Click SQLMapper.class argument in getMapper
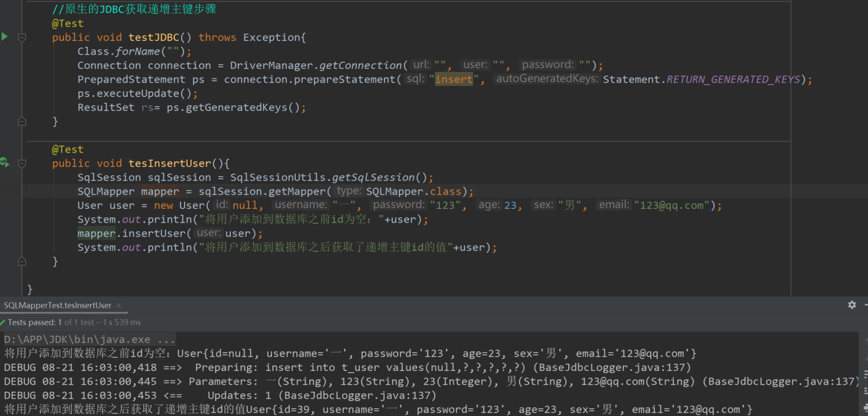Viewport: 868px width, 416px height. pyautogui.click(x=413, y=192)
